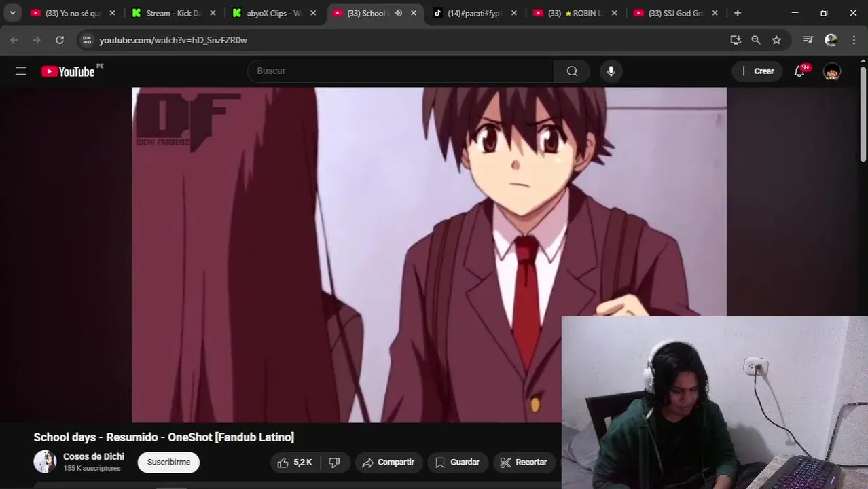This screenshot has height=489, width=868.
Task: Open the tab search dropdown arrow
Action: tap(12, 13)
